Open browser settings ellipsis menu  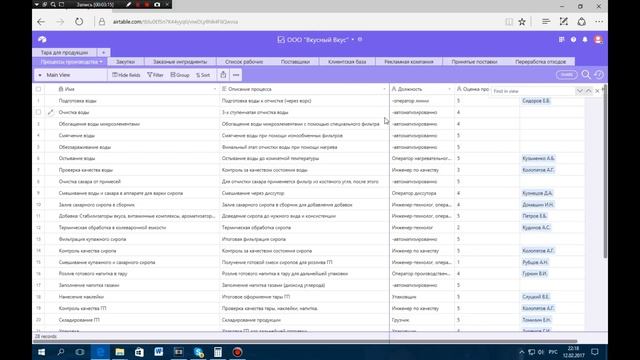599,22
